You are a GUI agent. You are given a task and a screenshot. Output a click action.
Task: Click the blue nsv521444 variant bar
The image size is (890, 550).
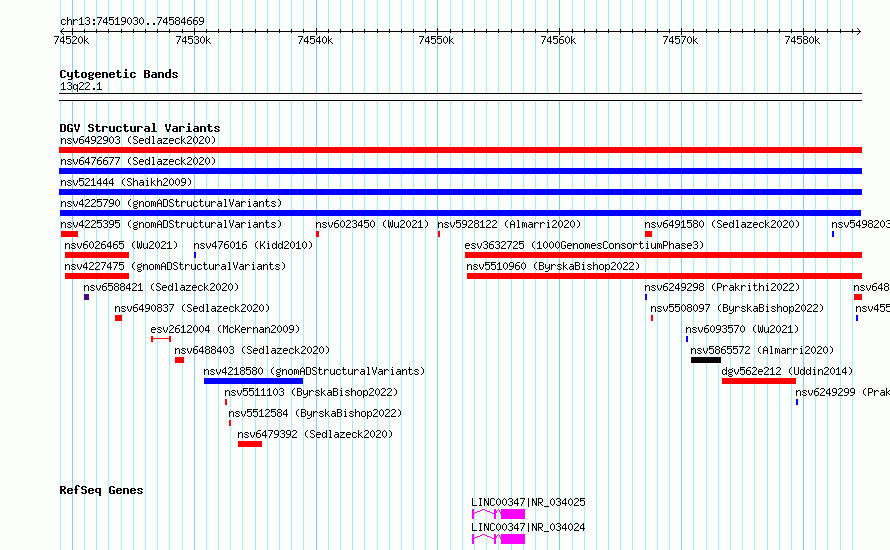tap(460, 192)
